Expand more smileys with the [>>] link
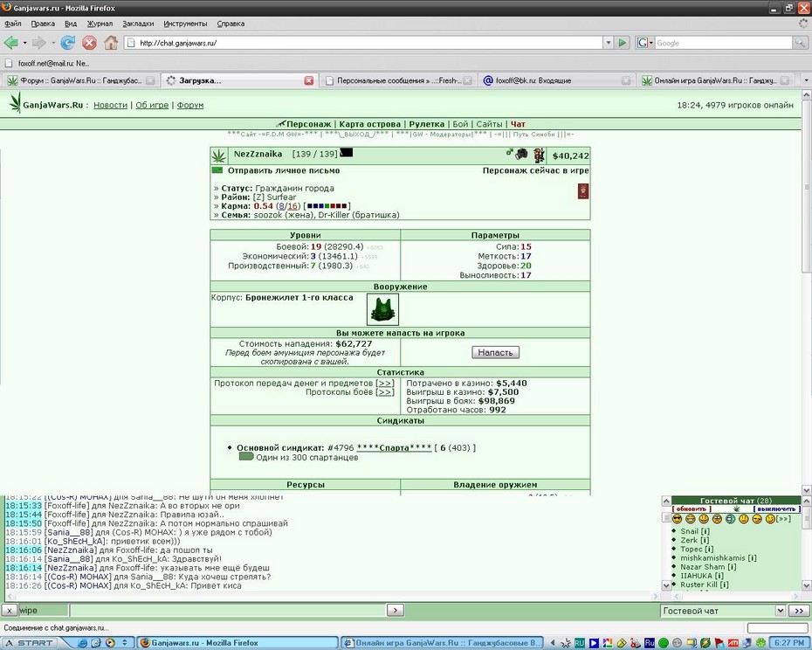Screen dimensions: 812x650 783,519
